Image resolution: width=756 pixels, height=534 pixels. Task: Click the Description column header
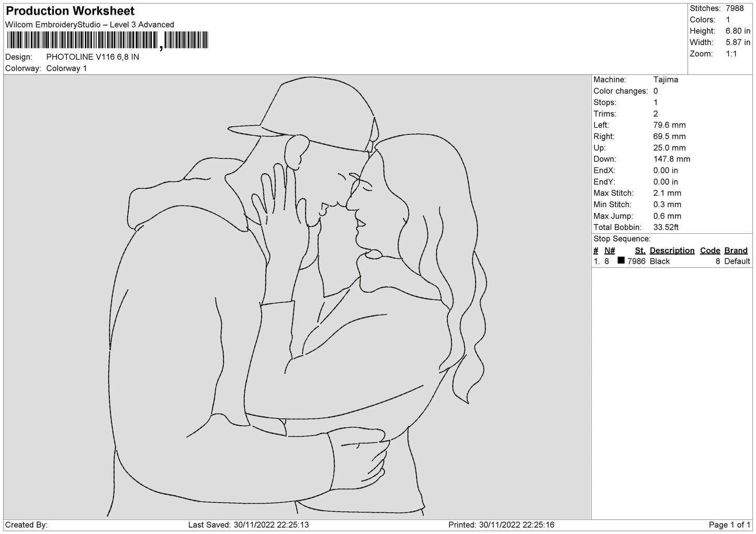[x=672, y=251]
